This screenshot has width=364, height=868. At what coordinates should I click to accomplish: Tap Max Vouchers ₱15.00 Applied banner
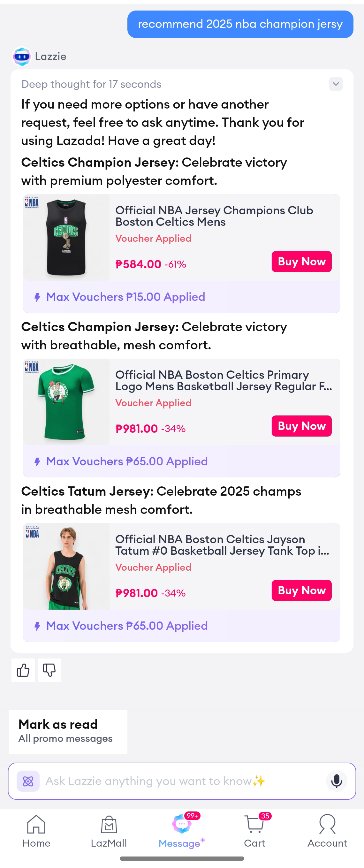(x=125, y=297)
